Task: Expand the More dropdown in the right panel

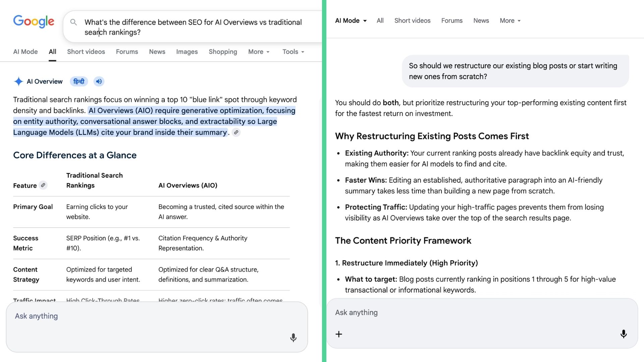Action: click(510, 20)
